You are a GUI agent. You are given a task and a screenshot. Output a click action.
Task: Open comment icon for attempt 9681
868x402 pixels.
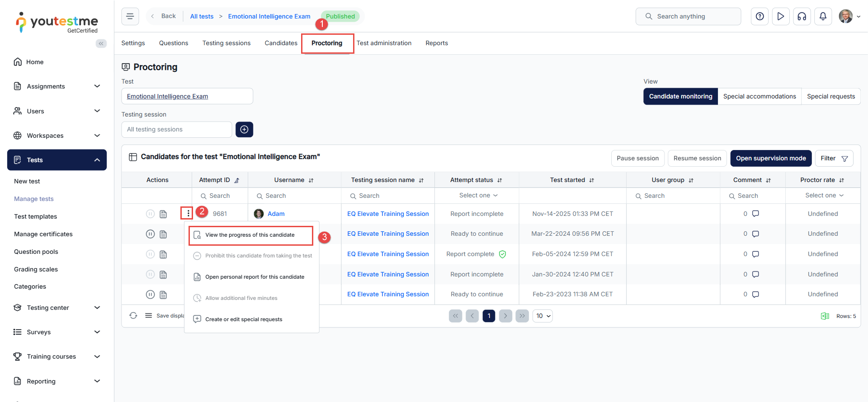tap(755, 214)
